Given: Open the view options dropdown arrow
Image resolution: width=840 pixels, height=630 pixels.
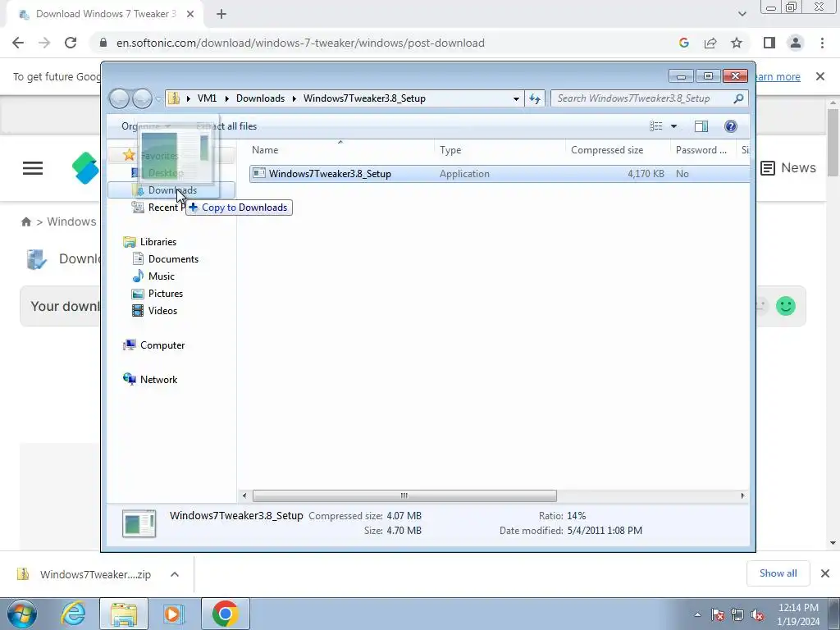Looking at the screenshot, I should pyautogui.click(x=674, y=126).
